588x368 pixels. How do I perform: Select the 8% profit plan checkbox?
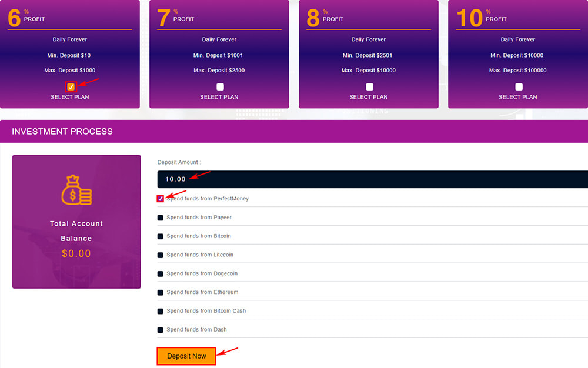click(x=369, y=87)
